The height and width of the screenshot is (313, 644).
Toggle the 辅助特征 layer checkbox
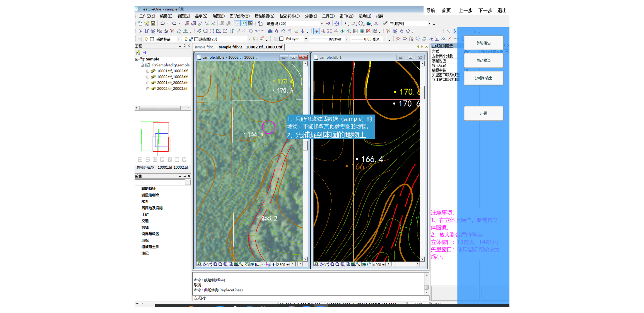coord(152,39)
